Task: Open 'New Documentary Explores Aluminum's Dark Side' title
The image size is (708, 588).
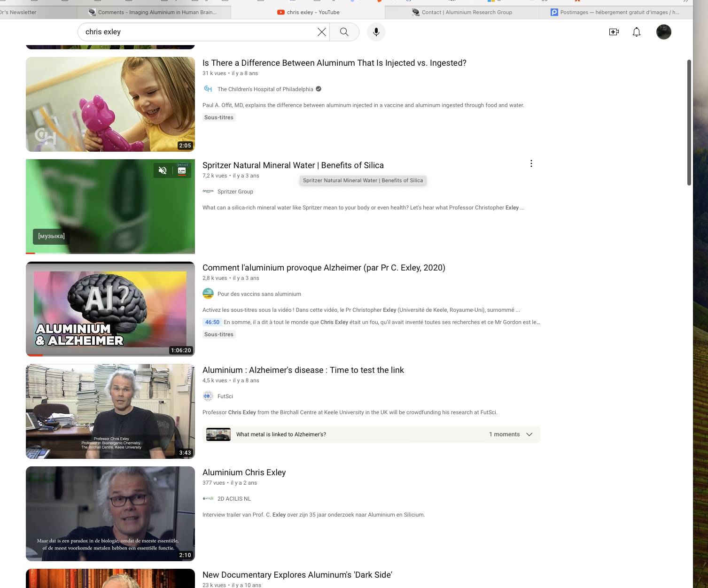Action: tap(297, 575)
